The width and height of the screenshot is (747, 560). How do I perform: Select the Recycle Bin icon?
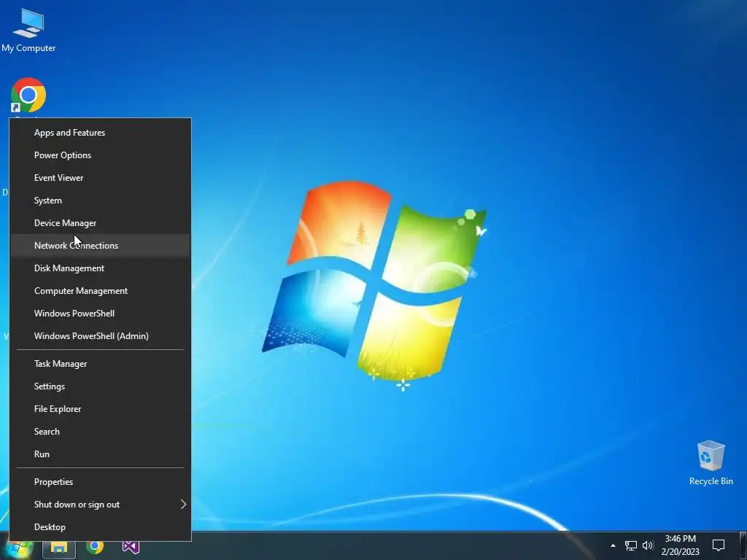coord(711,463)
